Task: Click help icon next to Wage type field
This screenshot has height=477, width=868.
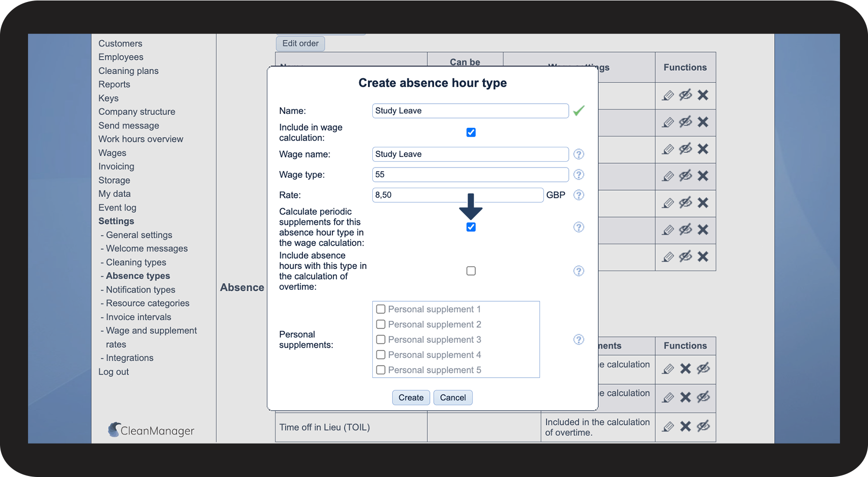Action: point(579,175)
